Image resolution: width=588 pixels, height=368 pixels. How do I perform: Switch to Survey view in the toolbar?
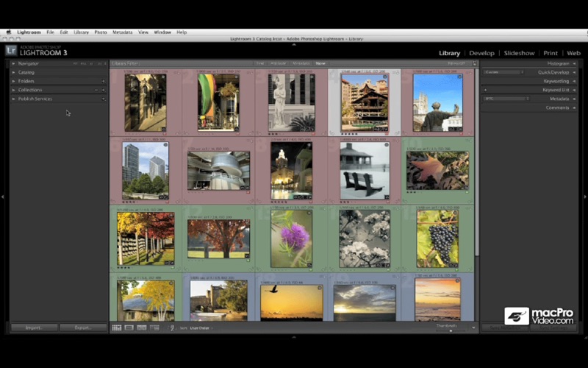(154, 328)
